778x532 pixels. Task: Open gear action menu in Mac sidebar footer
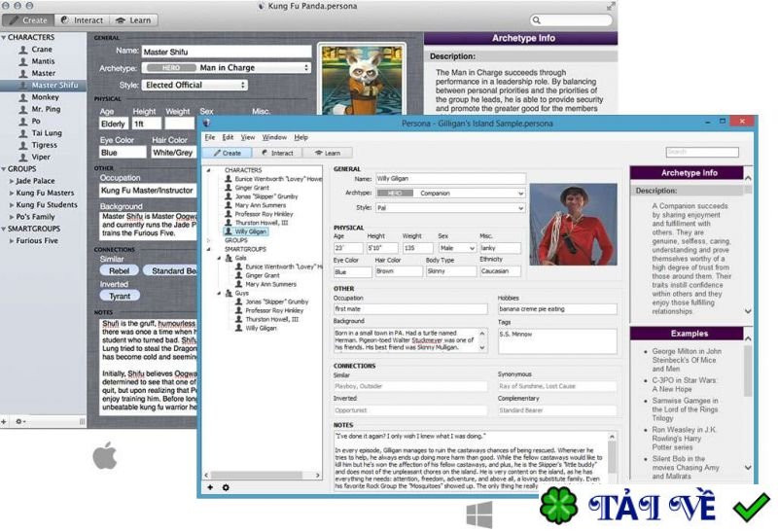point(19,421)
